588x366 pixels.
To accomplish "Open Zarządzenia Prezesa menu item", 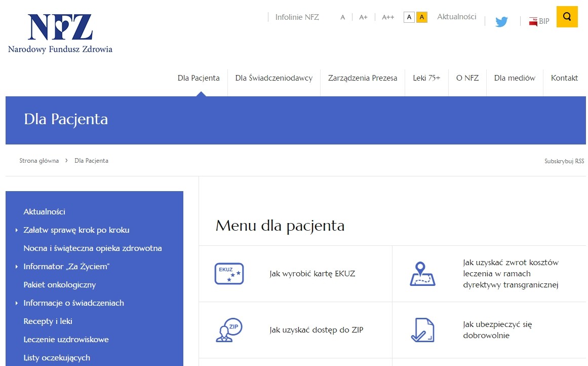I will [x=362, y=78].
